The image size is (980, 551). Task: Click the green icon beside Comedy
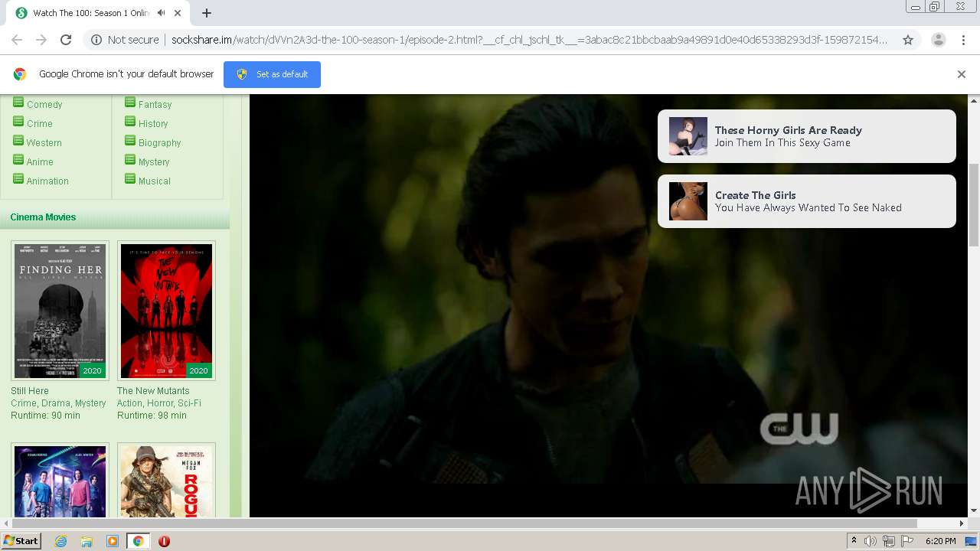18,103
